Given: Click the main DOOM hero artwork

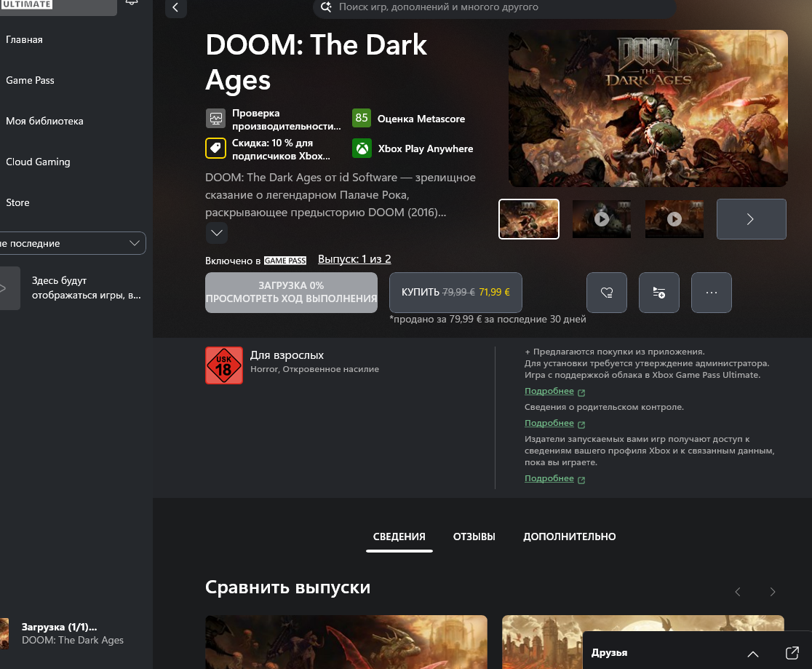Looking at the screenshot, I should [648, 108].
